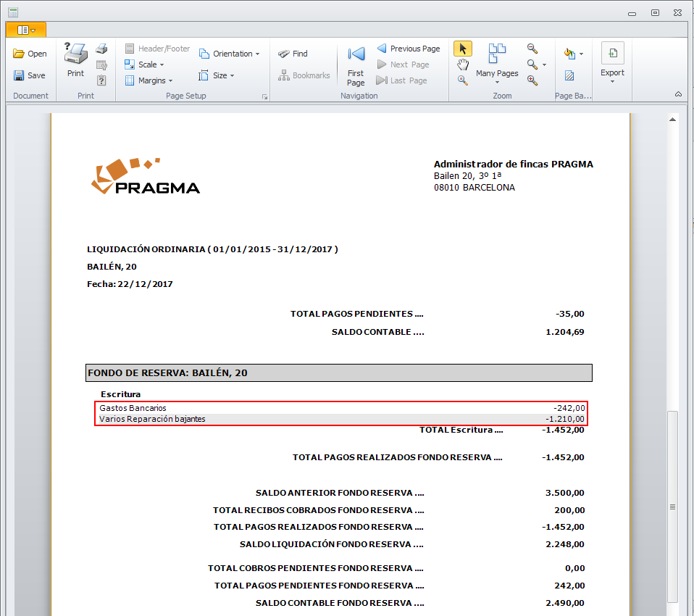Viewport: 694px width, 616px height.
Task: Click the '-1.210,00' amount
Action: 565,419
